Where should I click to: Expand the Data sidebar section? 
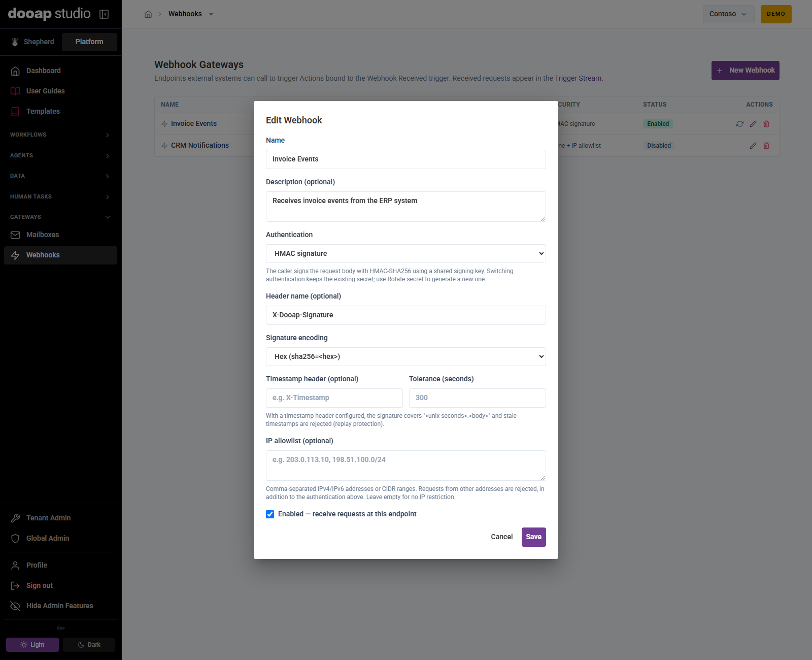pyautogui.click(x=60, y=176)
